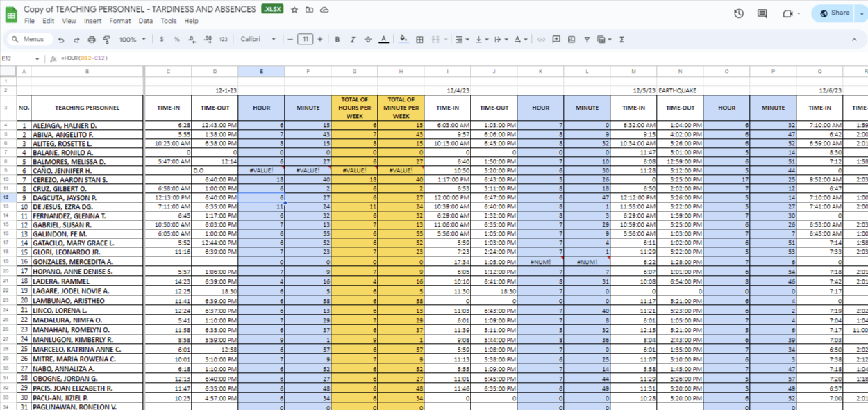Screen dimensions: 868x410
Task: Increase font size plus button
Action: pos(320,40)
